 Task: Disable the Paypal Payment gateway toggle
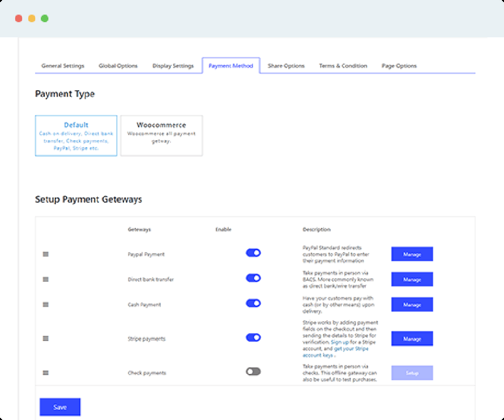(254, 253)
